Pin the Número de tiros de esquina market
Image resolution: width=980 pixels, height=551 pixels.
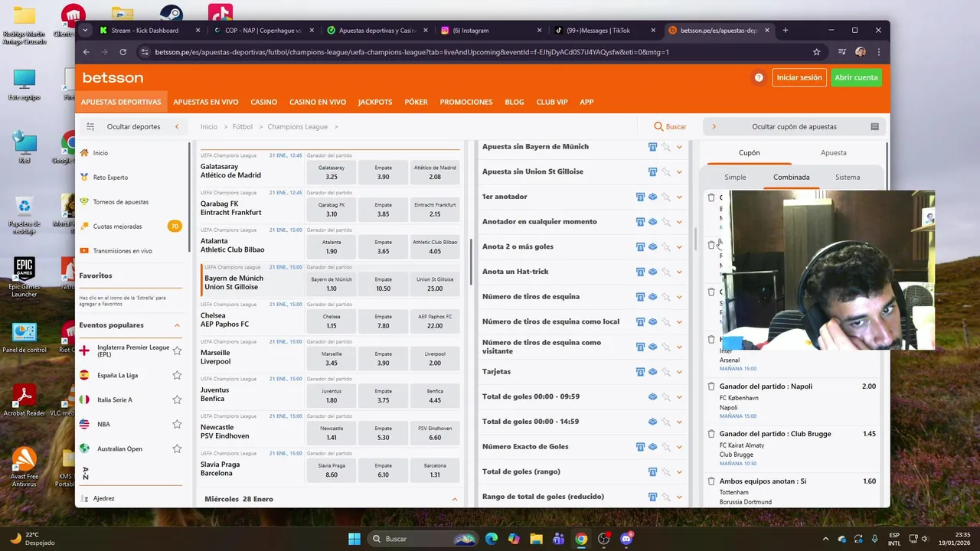[666, 297]
